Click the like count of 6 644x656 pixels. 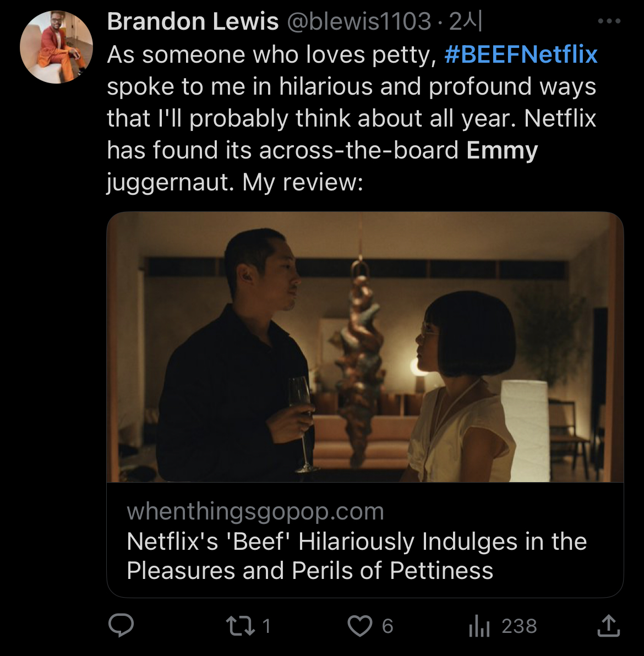(388, 626)
